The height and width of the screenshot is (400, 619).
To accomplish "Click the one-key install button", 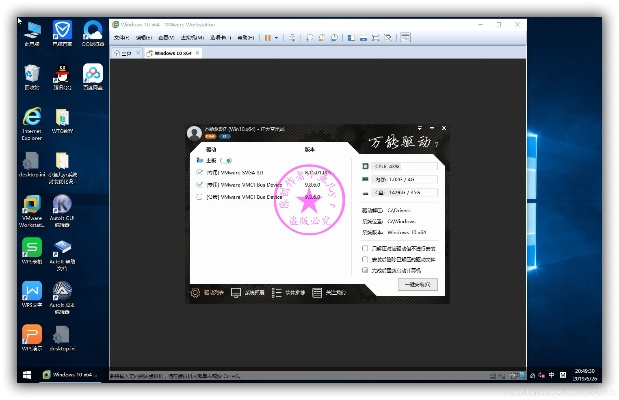I will coord(417,284).
